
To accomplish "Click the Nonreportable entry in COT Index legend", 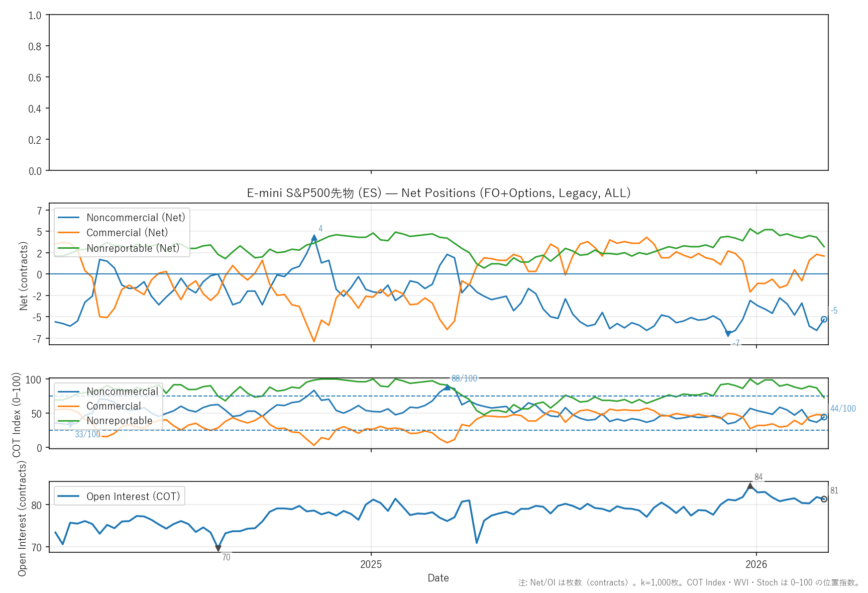I will [x=119, y=421].
